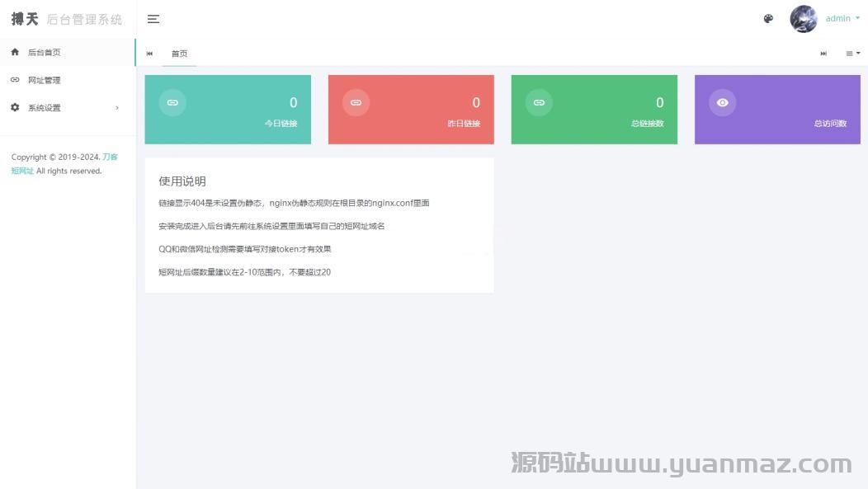
Task: Click the home icon beside 后台首页
Action: pos(15,52)
